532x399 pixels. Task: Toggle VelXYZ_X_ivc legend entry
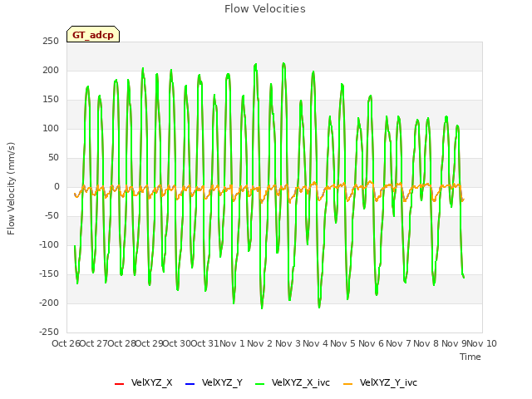point(293,382)
